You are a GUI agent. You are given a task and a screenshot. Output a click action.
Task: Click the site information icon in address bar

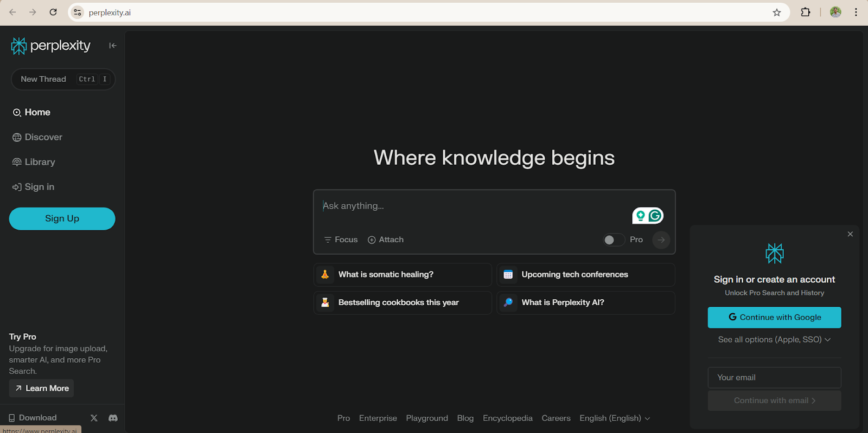(x=78, y=12)
